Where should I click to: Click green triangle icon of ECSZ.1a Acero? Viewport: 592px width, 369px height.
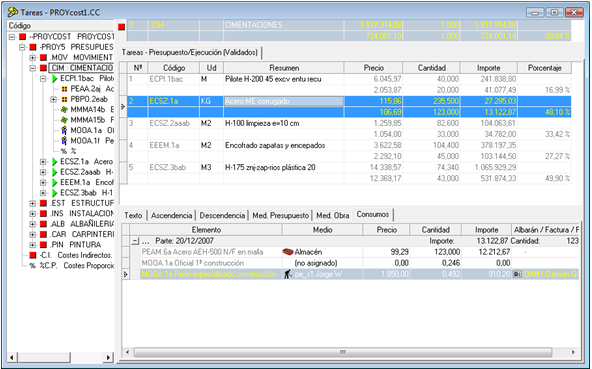54,162
